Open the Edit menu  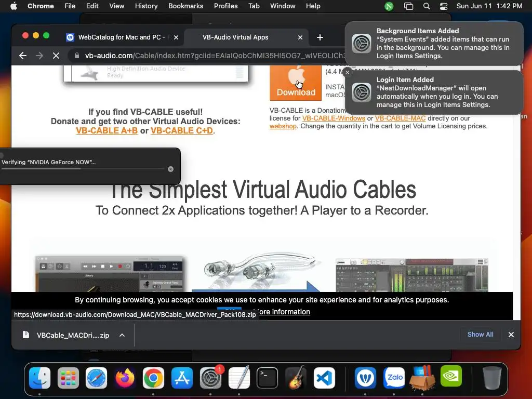(92, 6)
